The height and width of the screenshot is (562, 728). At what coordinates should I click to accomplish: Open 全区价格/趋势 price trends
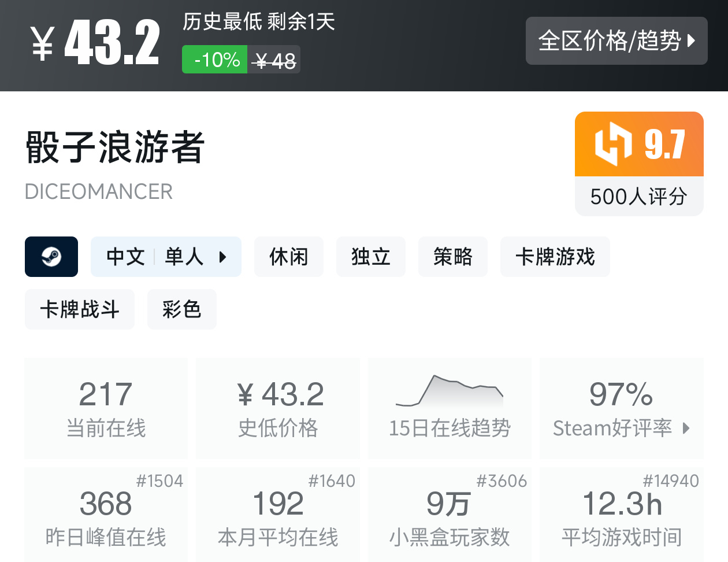tap(616, 41)
